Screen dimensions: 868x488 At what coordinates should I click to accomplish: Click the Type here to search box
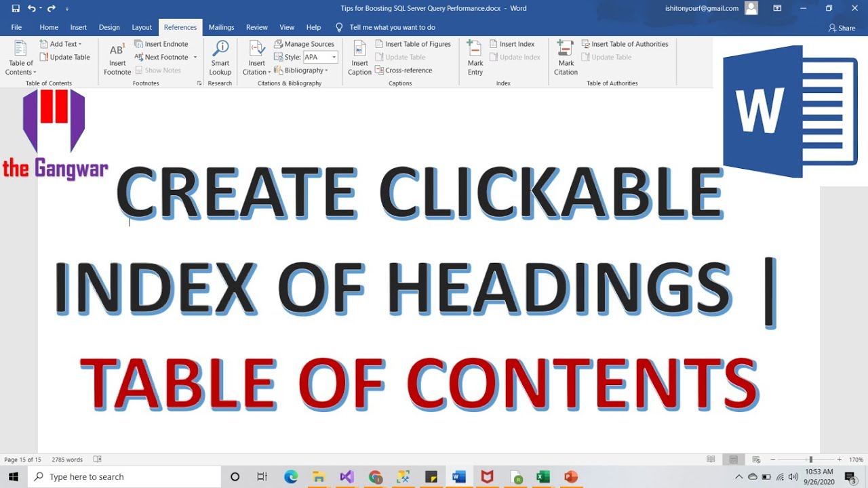pos(125,477)
